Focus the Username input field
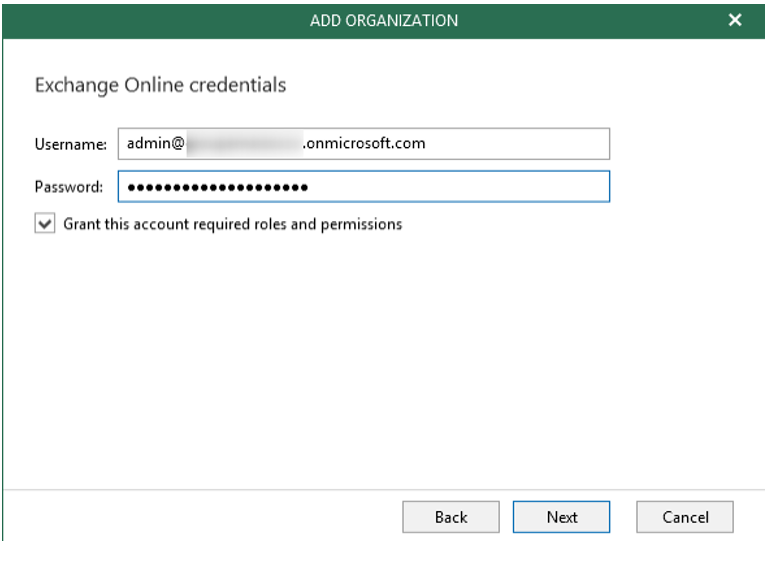The height and width of the screenshot is (562, 771). point(363,144)
